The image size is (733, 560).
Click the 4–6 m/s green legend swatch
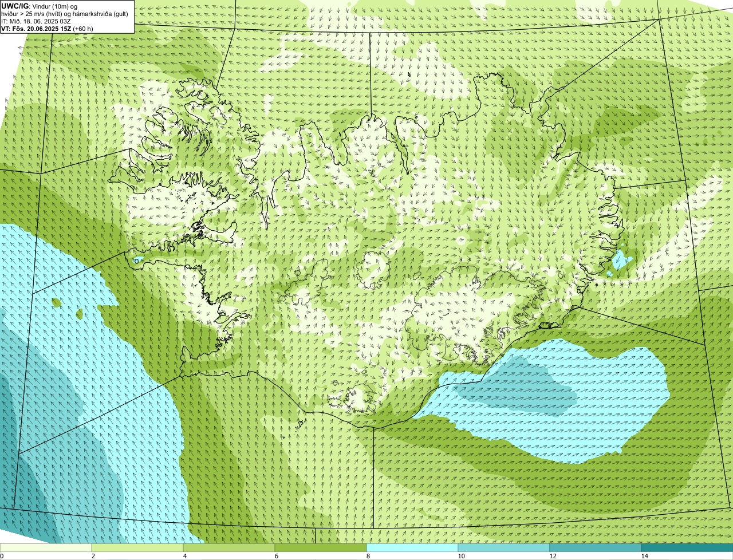click(229, 547)
